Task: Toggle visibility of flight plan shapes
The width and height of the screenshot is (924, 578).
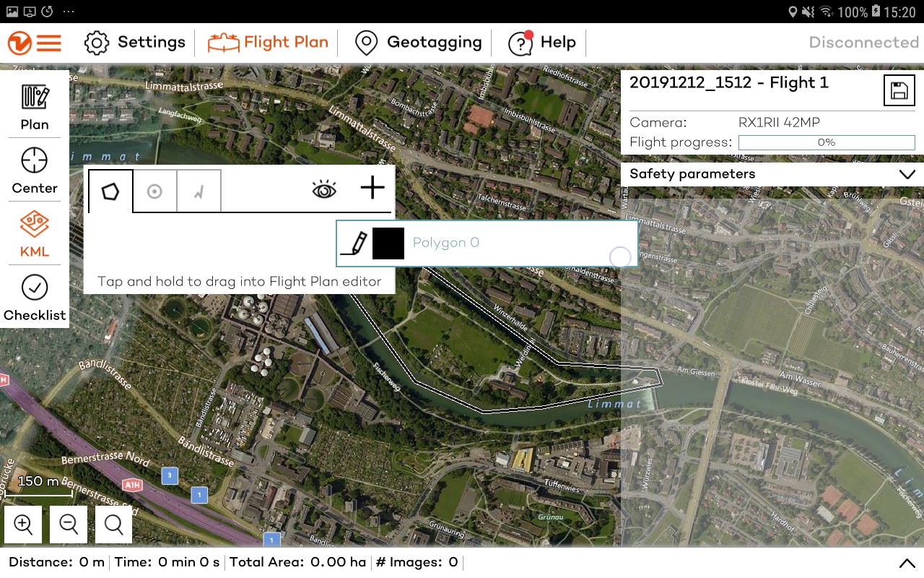Action: coord(324,189)
